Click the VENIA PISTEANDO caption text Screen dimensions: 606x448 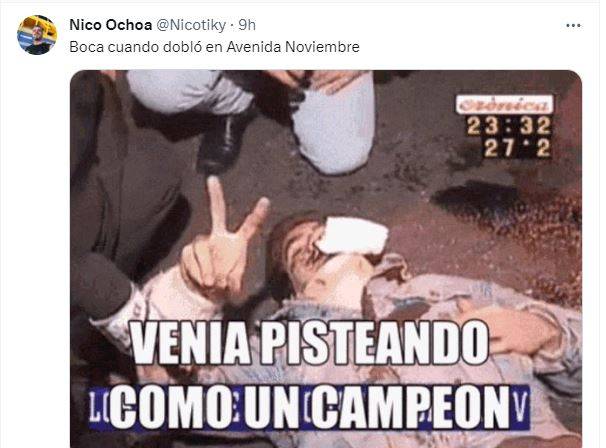(310, 343)
